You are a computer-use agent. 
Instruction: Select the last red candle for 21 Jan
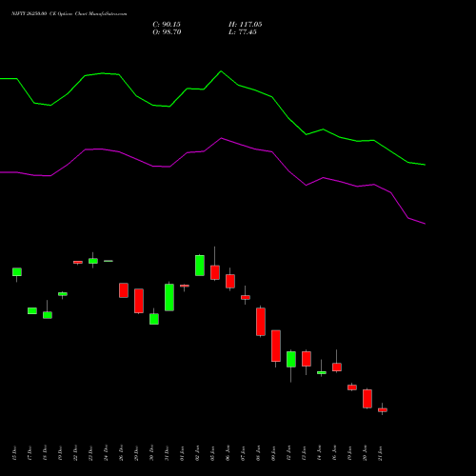tap(383, 410)
